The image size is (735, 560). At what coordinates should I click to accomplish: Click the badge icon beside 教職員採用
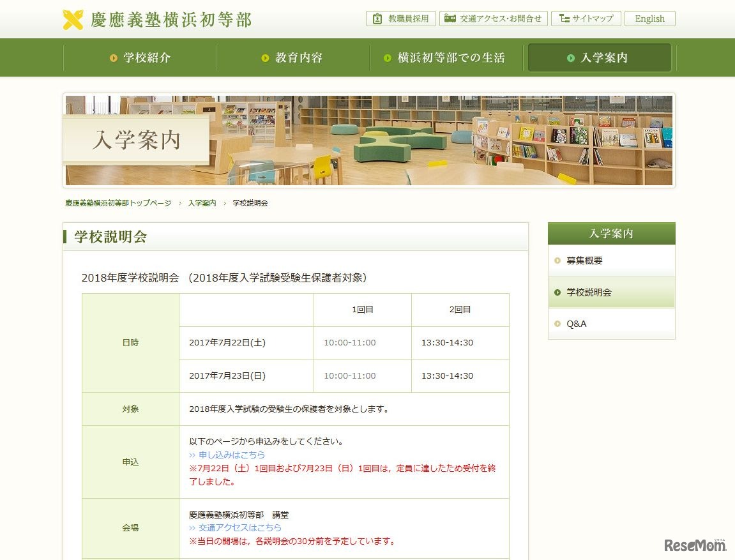(377, 19)
